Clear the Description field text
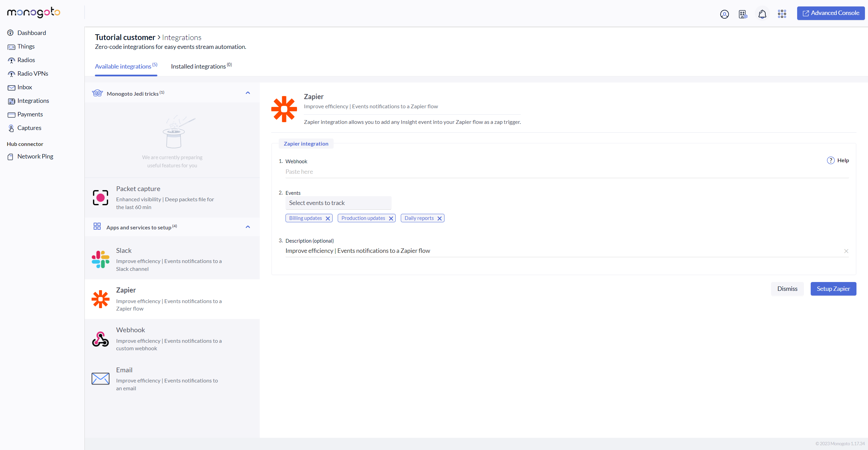The height and width of the screenshot is (450, 868). (x=846, y=251)
